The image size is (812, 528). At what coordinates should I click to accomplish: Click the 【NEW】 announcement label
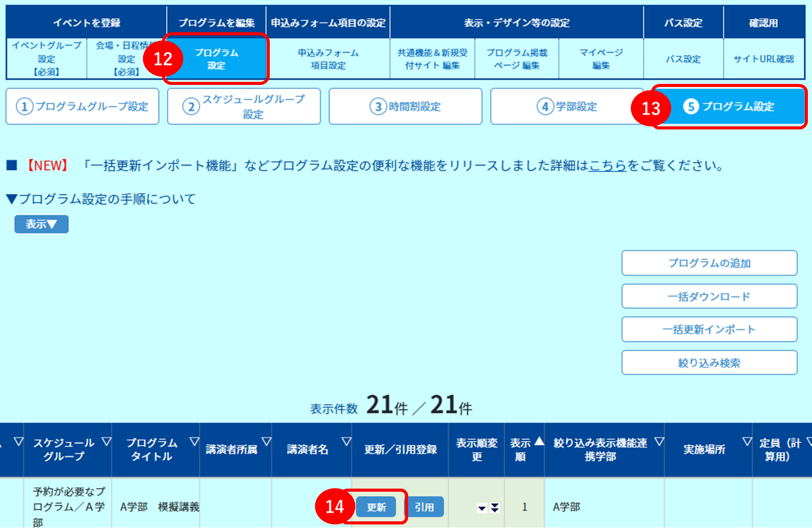48,166
